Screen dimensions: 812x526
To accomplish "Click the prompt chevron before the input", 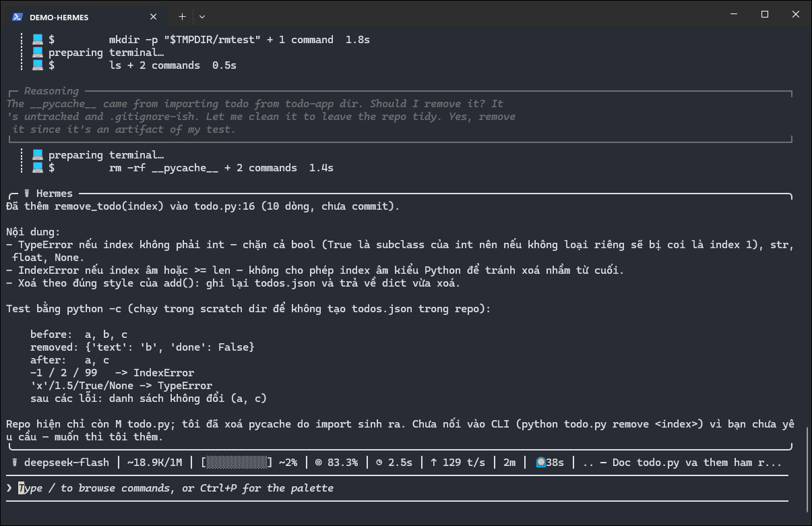I will [9, 488].
